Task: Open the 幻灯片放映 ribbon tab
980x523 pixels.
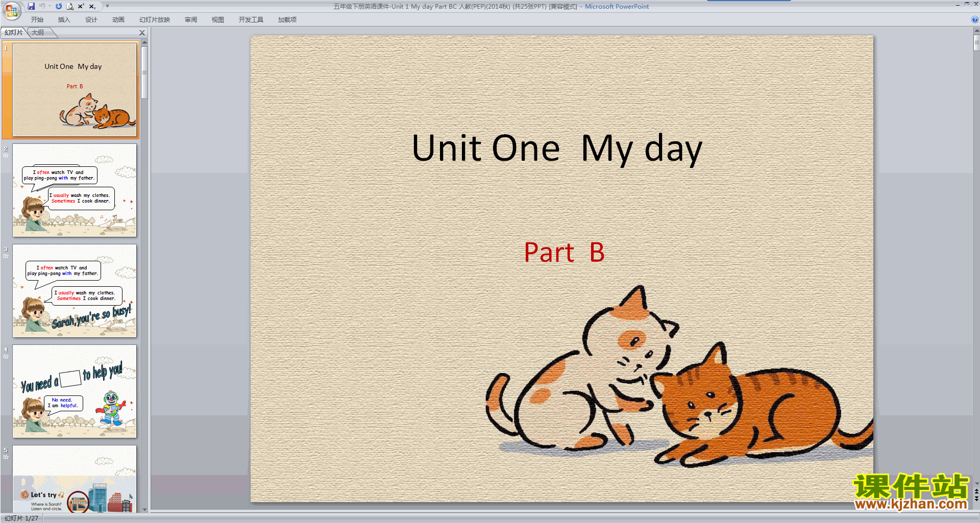Action: tap(155, 20)
